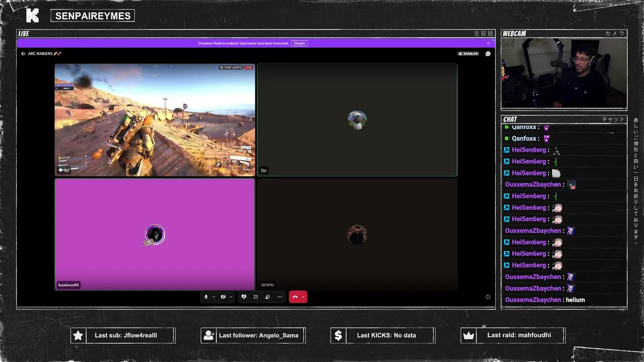
Task: Mute the microphone in the call controls
Action: tap(206, 297)
